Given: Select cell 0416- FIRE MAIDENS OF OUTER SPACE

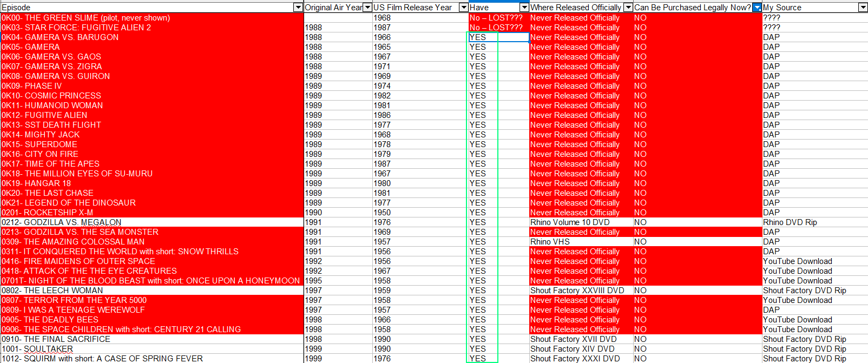Looking at the screenshot, I should [152, 261].
